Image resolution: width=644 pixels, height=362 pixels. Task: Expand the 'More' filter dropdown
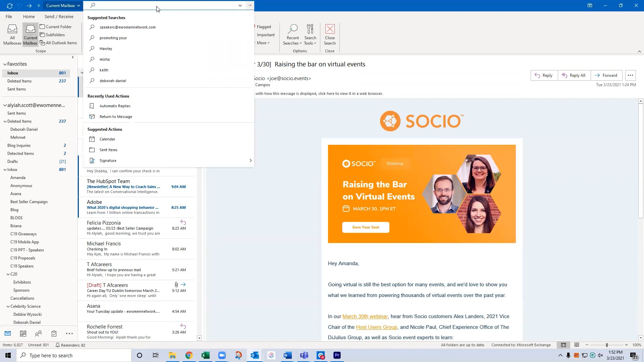click(x=263, y=43)
